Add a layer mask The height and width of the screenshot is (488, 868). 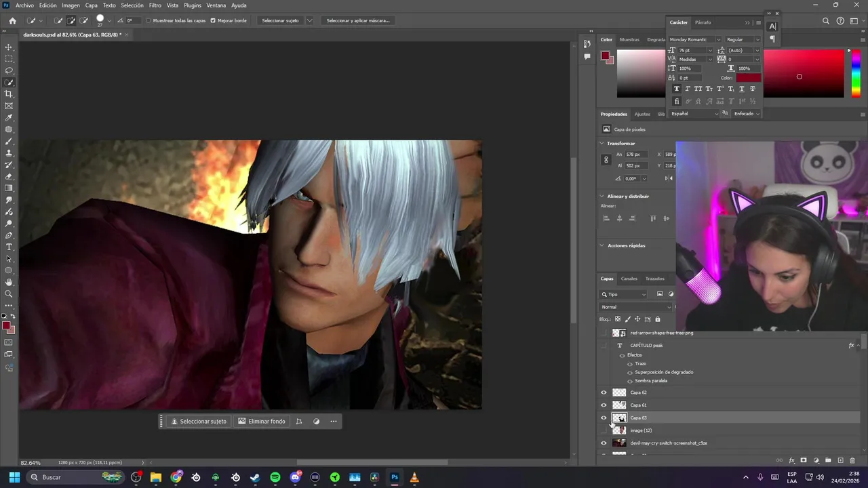coord(804,461)
